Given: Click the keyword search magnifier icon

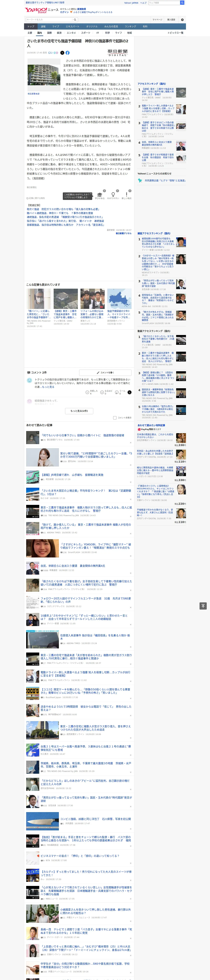Looking at the screenshot, I should (x=75, y=20).
